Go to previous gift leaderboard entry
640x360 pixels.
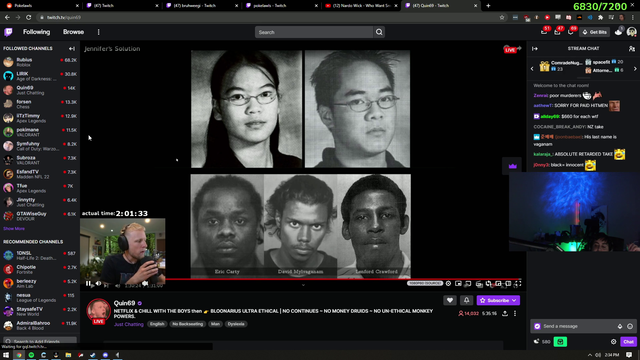point(532,69)
